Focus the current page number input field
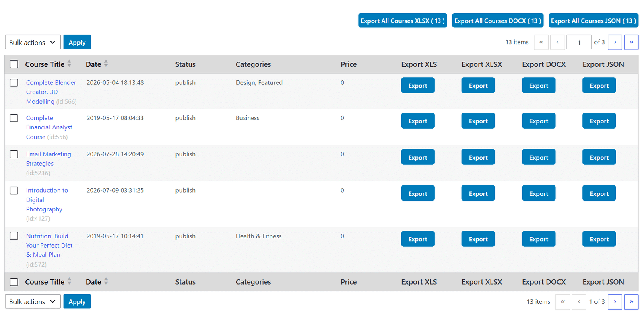 tap(579, 42)
